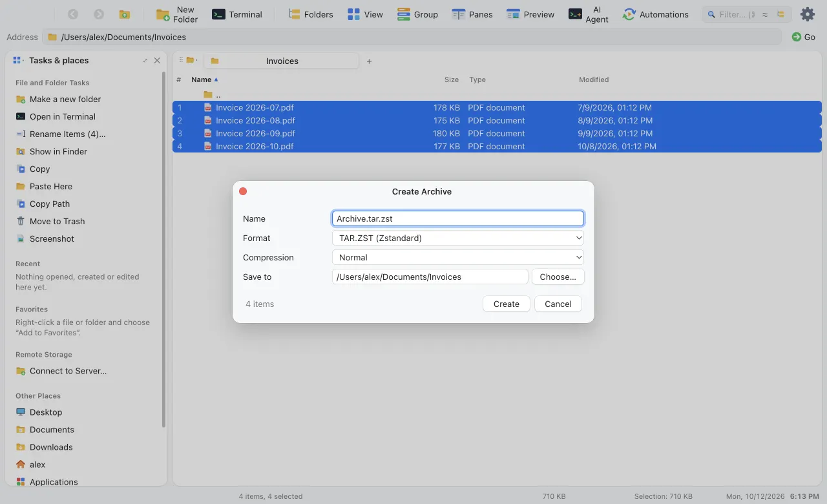The image size is (827, 504).
Task: Launch the AI Agent from the toolbar
Action: pyautogui.click(x=589, y=14)
